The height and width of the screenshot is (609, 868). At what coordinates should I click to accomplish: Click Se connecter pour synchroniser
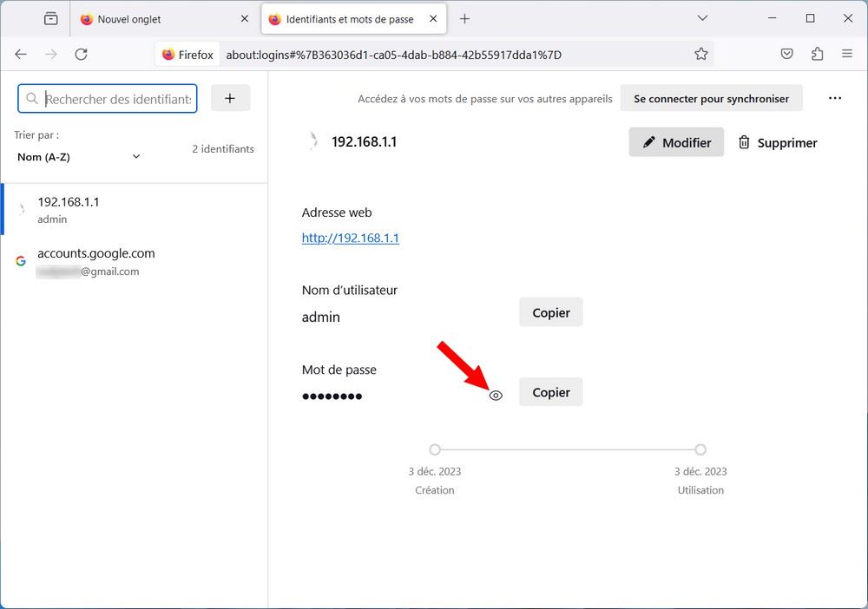click(x=712, y=98)
